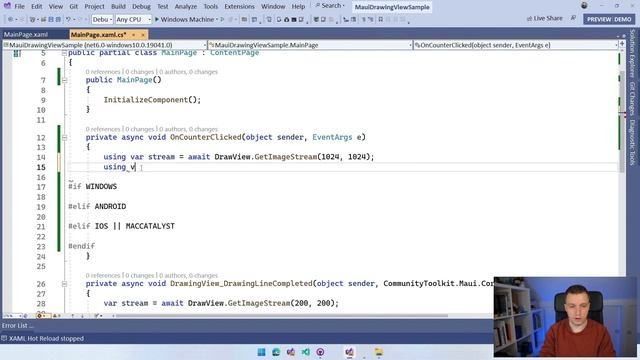Open the Tools menu
This screenshot has width=640, height=360.
[211, 6]
